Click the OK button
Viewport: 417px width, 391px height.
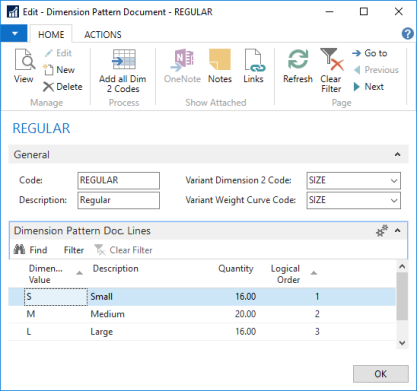point(381,374)
